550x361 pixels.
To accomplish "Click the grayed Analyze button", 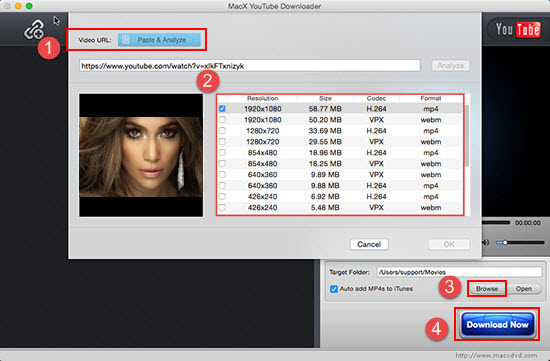I will pyautogui.click(x=450, y=66).
